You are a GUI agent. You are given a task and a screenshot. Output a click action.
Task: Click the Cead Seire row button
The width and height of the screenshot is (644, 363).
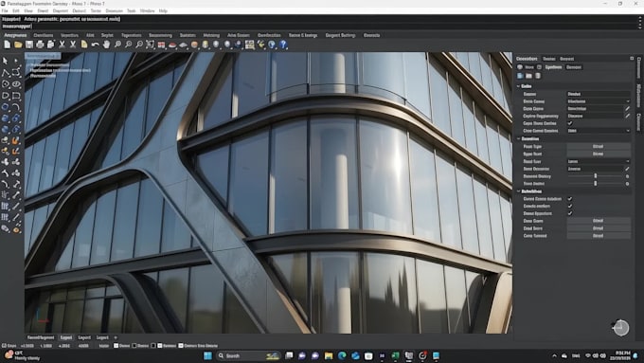[x=599, y=228]
